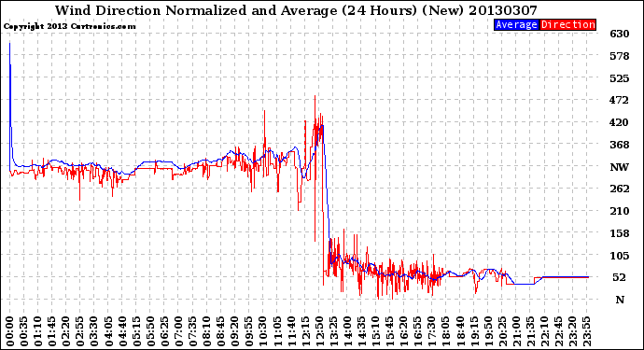Click the 08:45 time axis label

(x=221, y=331)
